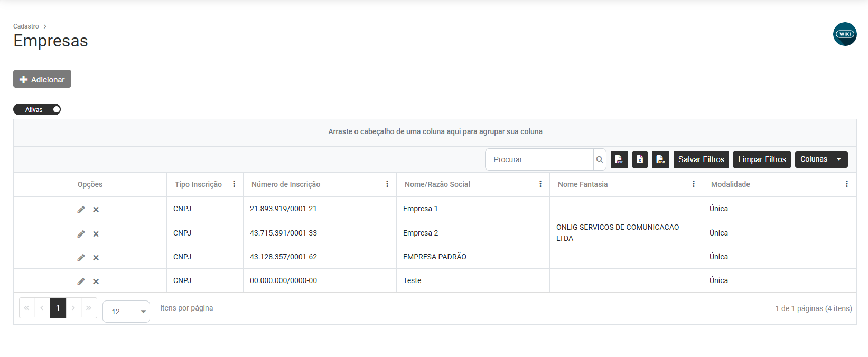This screenshot has width=868, height=357.
Task: Click ONLIG SERVICOS DE COMUNICACAO LTDA cell
Action: click(626, 233)
